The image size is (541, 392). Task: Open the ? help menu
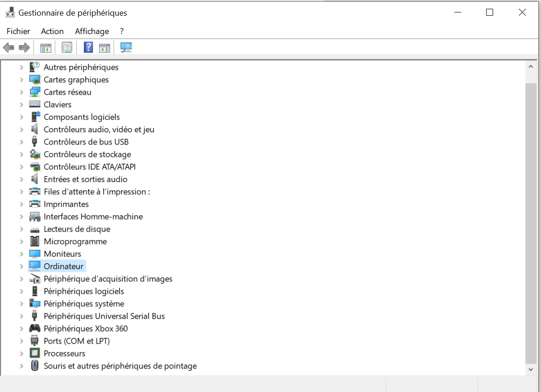pos(122,31)
